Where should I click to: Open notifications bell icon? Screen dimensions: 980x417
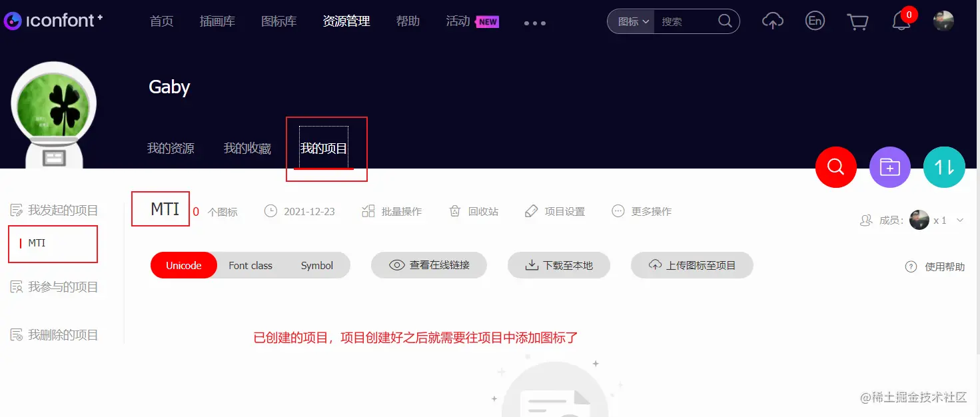tap(901, 22)
